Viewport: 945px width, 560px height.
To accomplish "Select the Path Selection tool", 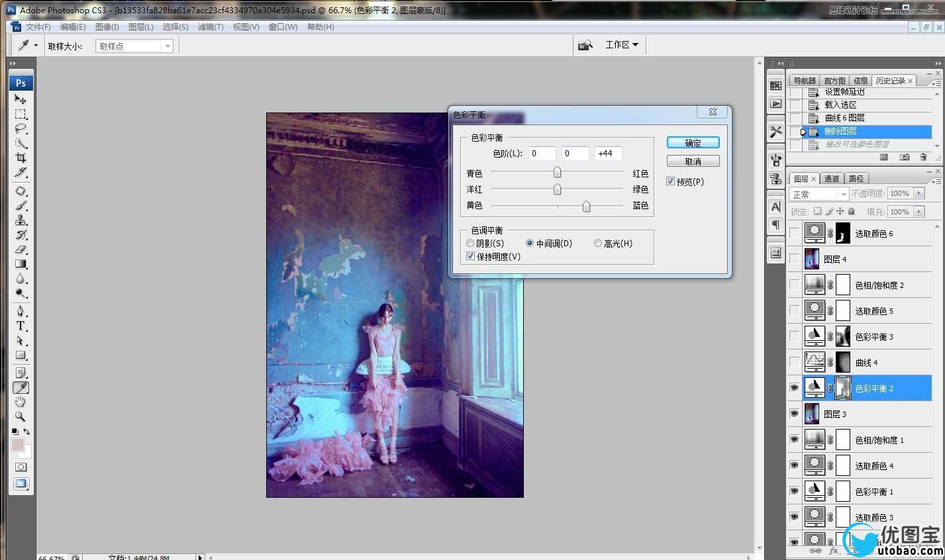I will [21, 340].
